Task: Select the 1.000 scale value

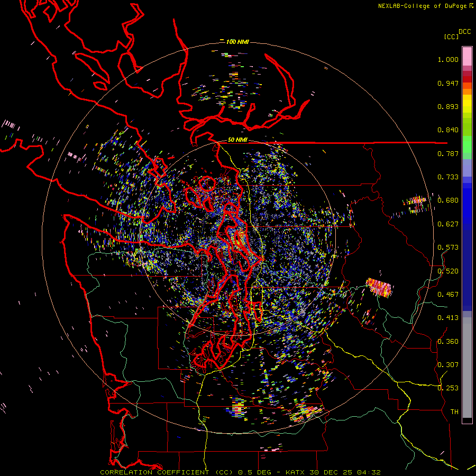Action: pyautogui.click(x=448, y=59)
